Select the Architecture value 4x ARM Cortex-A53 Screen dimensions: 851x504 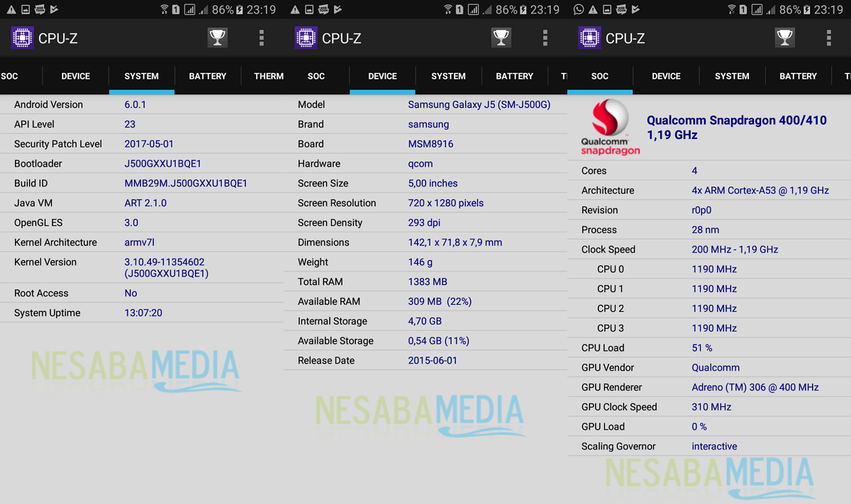tap(760, 190)
